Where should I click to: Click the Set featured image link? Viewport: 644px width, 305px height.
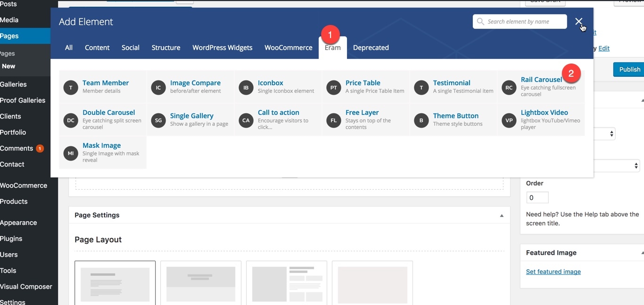pyautogui.click(x=553, y=272)
